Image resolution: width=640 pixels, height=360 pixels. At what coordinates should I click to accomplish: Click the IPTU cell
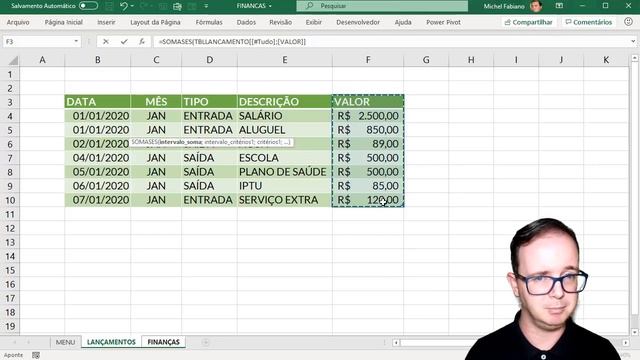pos(284,186)
